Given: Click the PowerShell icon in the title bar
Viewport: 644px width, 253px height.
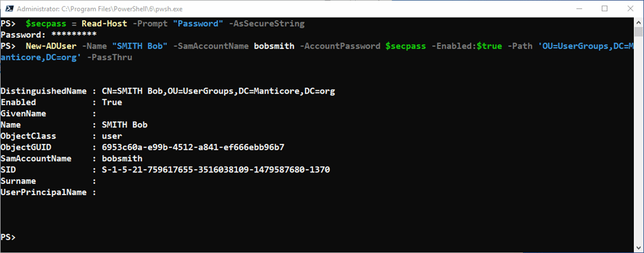Looking at the screenshot, I should click(8, 9).
